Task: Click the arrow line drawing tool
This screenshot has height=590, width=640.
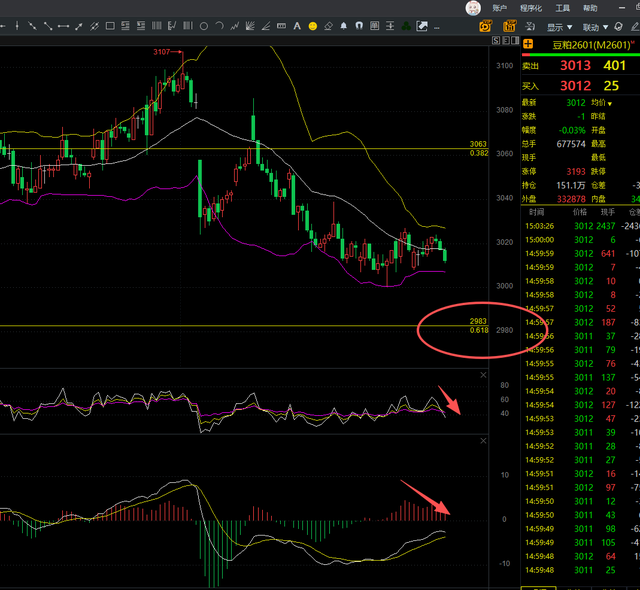Action: (78, 25)
